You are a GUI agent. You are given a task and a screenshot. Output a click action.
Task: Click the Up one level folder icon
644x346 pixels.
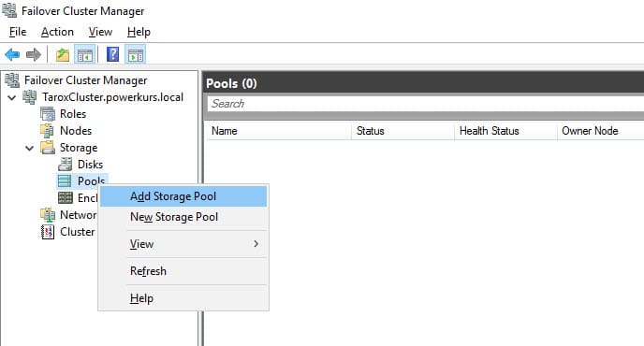(x=63, y=54)
